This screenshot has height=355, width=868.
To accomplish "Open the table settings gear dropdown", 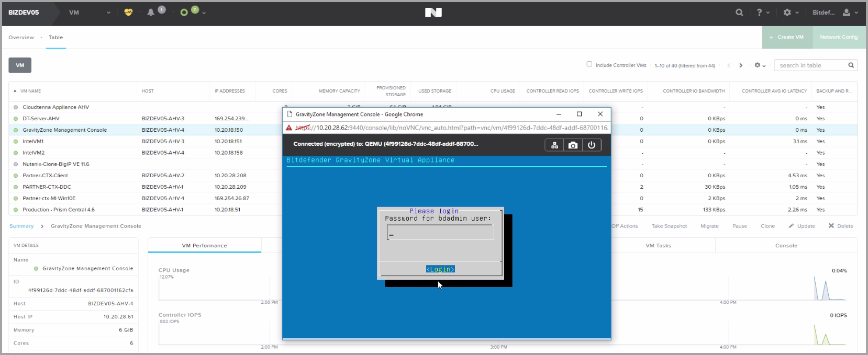I will pos(760,65).
